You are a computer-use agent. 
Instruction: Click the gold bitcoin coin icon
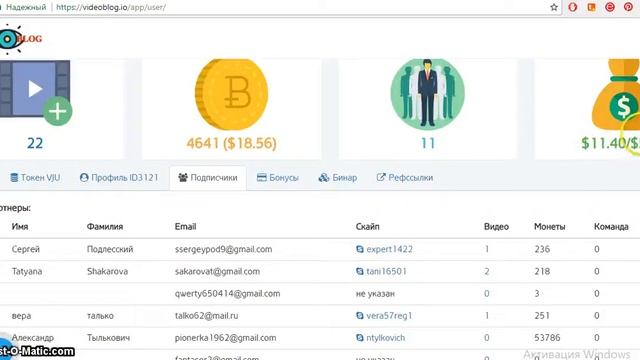click(231, 95)
